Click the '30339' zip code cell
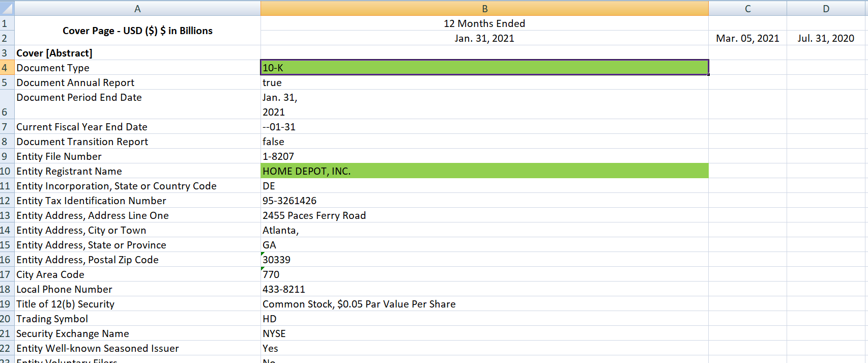The height and width of the screenshot is (363, 868). tap(484, 260)
